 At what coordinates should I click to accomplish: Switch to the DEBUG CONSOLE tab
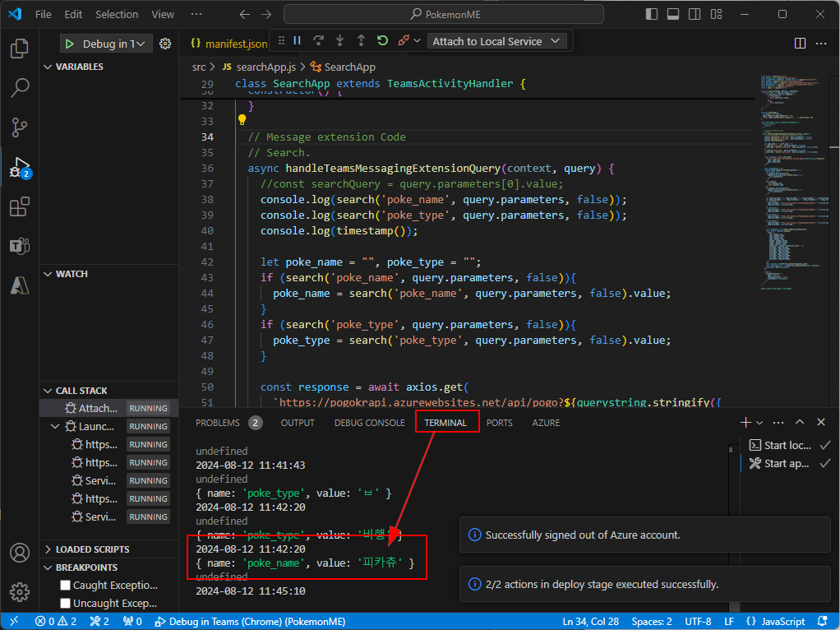370,423
